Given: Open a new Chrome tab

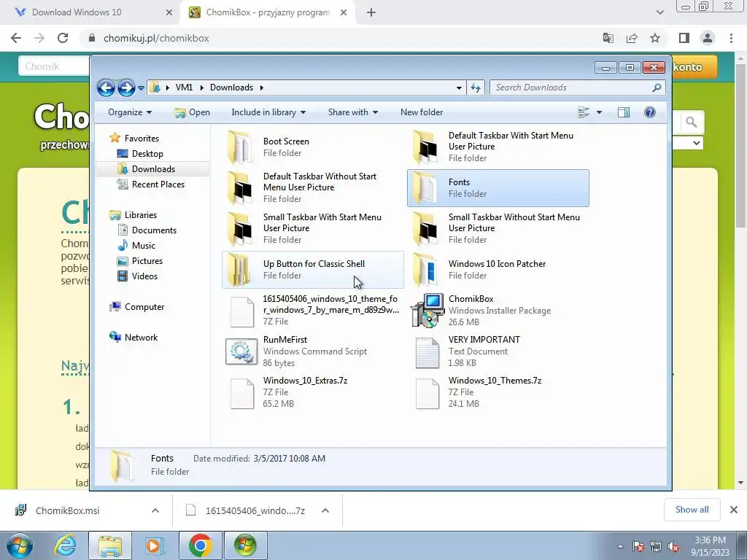Looking at the screenshot, I should pyautogui.click(x=371, y=12).
